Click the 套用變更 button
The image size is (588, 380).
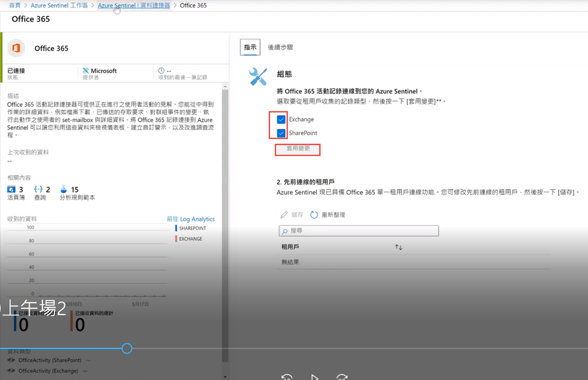298,149
